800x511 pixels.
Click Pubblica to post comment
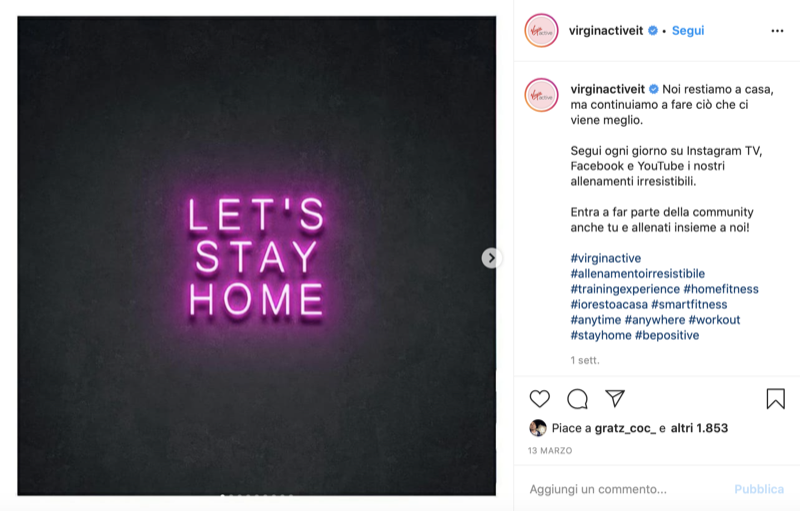click(x=759, y=489)
